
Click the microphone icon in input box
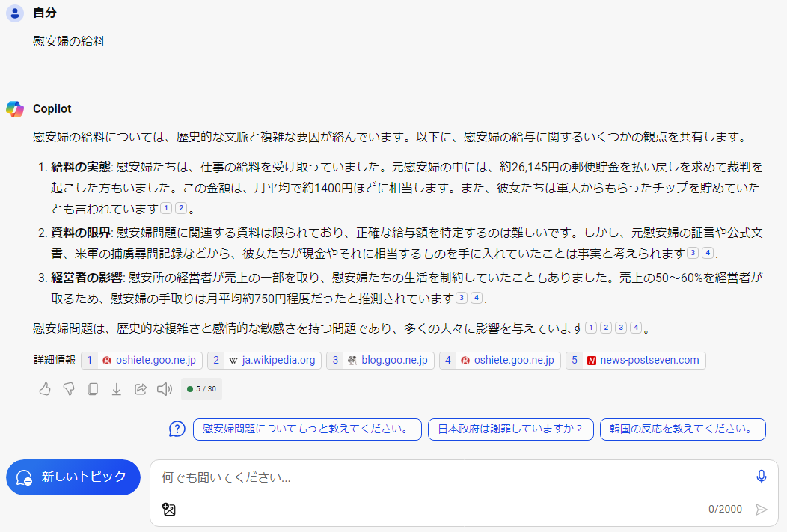pos(762,477)
